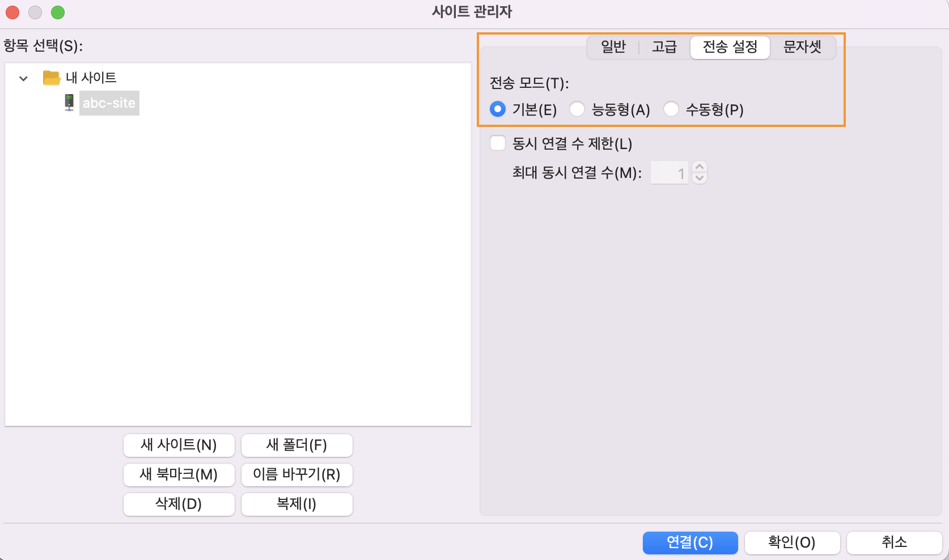
Task: Create a folder with 새 폴더(F)
Action: pyautogui.click(x=296, y=445)
